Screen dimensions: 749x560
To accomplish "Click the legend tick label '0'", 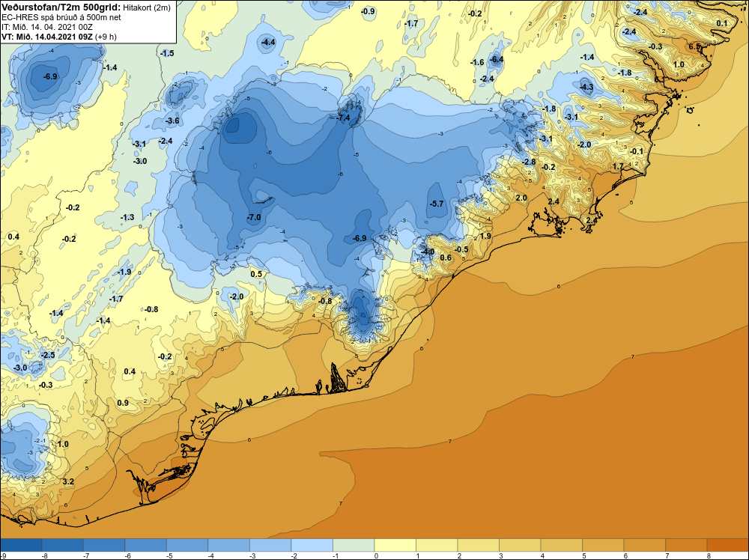I will pyautogui.click(x=377, y=556).
